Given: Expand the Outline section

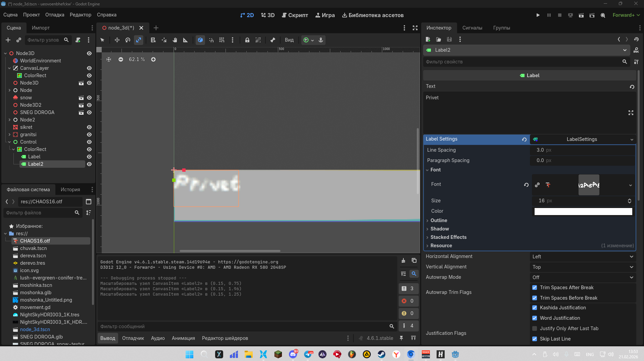Looking at the screenshot, I should [439, 220].
